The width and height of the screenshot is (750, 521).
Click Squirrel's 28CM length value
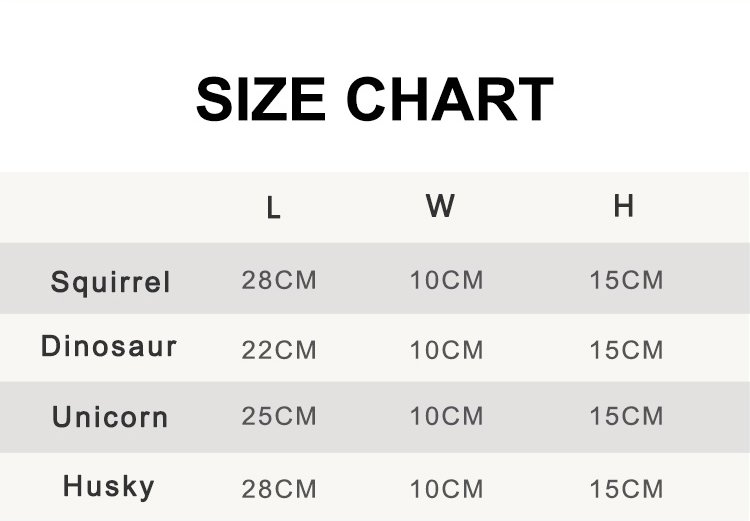coord(279,281)
